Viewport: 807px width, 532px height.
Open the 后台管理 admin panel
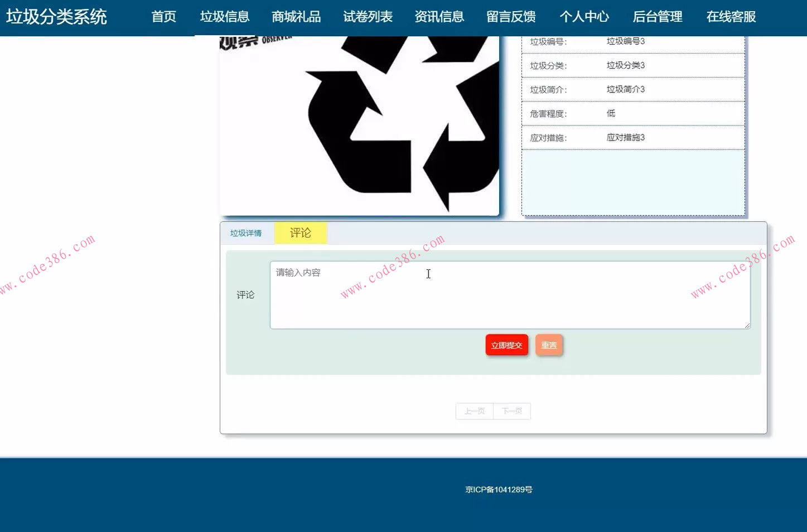click(x=658, y=17)
